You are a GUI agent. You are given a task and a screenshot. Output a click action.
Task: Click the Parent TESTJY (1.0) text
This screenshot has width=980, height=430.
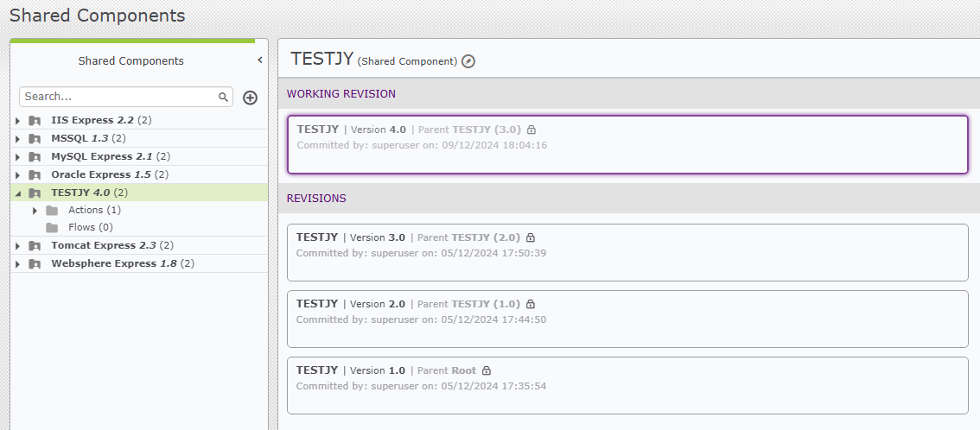pyautogui.click(x=468, y=304)
